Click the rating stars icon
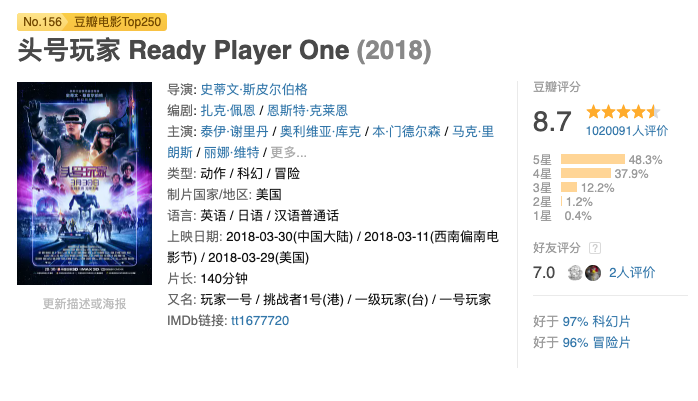 pyautogui.click(x=623, y=110)
